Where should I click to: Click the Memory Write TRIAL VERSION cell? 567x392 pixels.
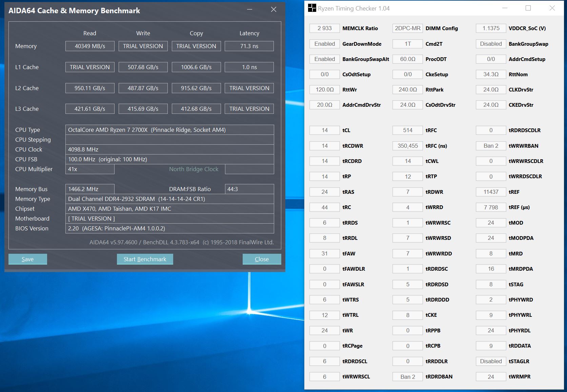pyautogui.click(x=143, y=46)
